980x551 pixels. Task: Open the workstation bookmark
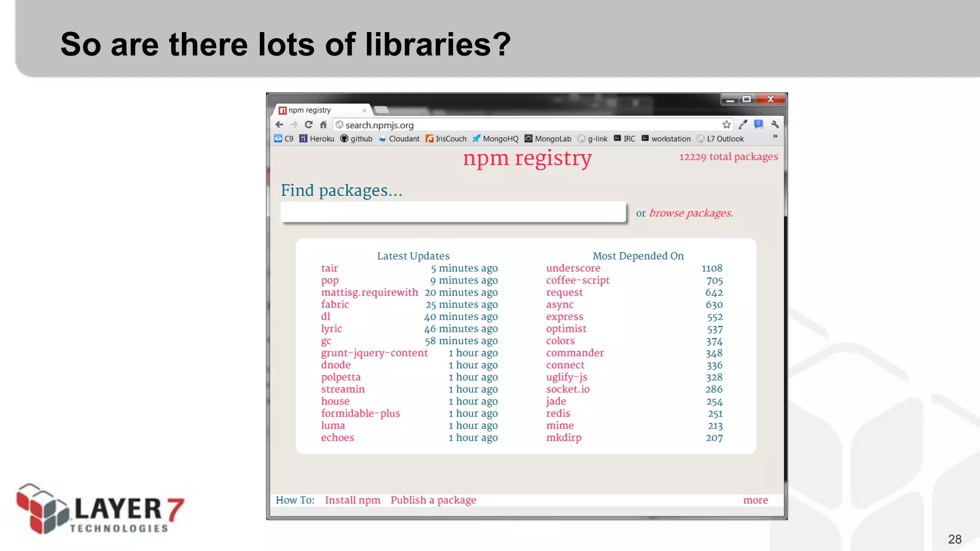(666, 139)
